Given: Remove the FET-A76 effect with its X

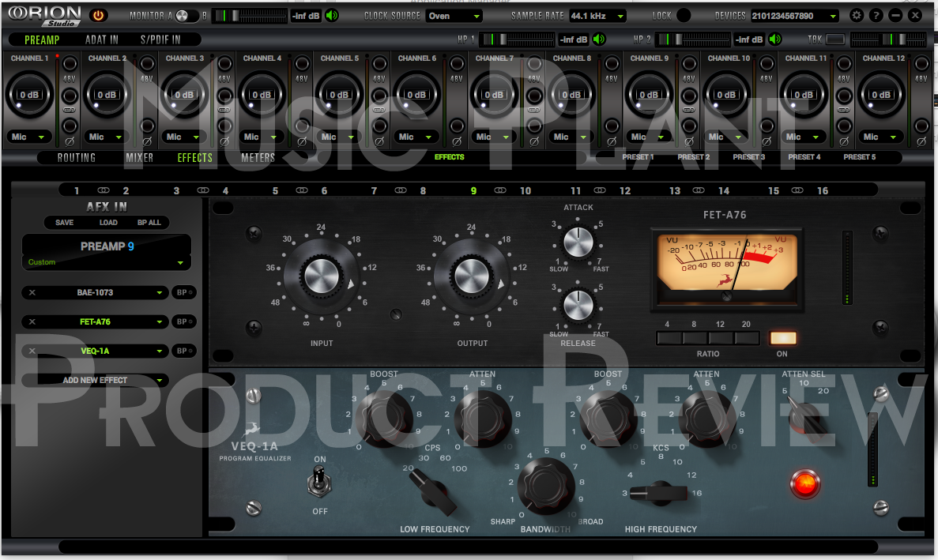Looking at the screenshot, I should [32, 321].
